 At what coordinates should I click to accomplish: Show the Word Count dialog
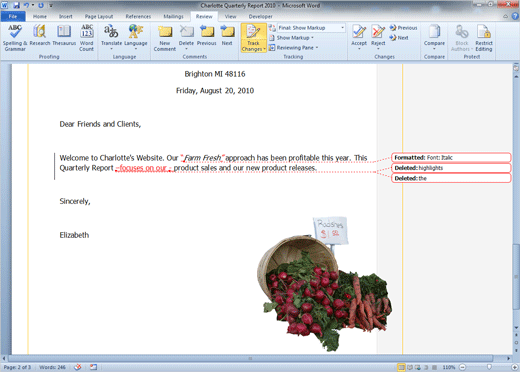coord(86,37)
